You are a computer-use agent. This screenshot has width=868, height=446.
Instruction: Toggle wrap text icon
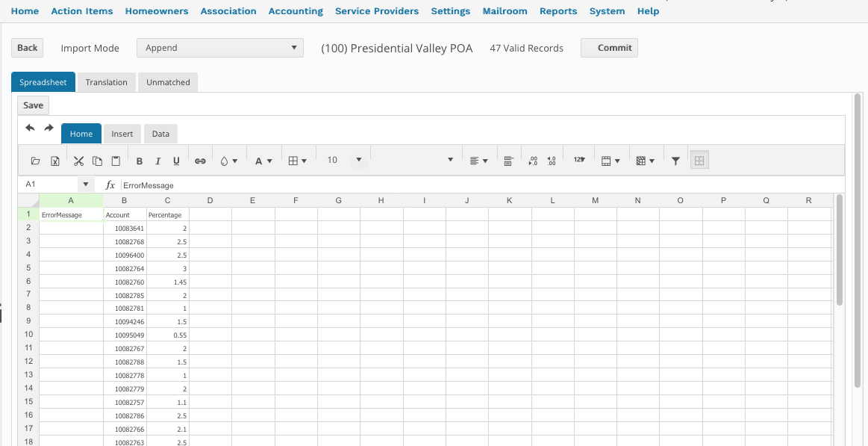pyautogui.click(x=509, y=161)
